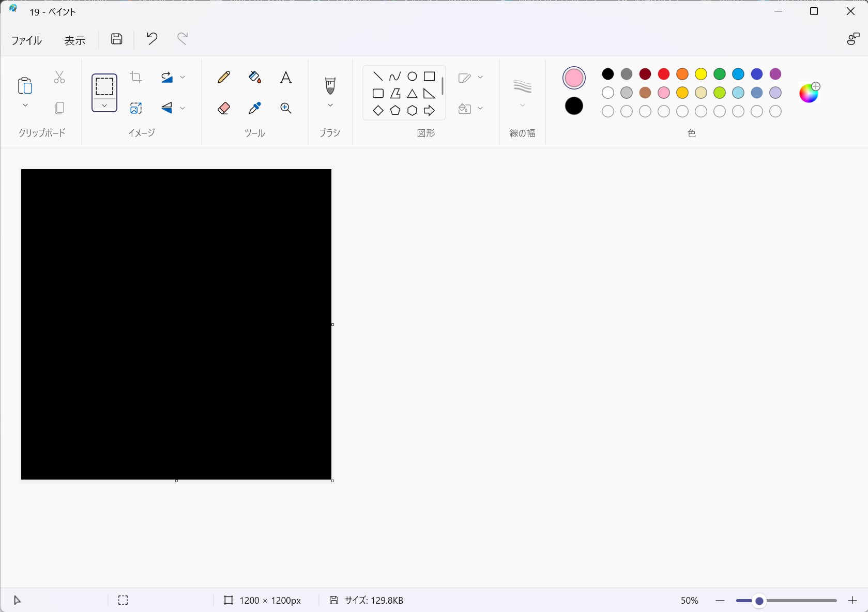
Task: Open the line width dropdown
Action: (522, 105)
